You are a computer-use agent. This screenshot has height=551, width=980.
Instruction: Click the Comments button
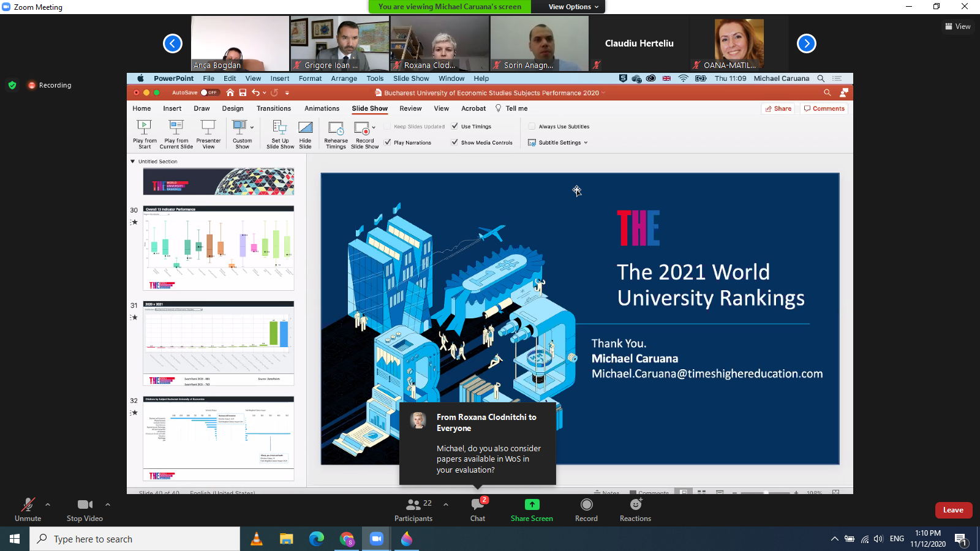coord(824,108)
